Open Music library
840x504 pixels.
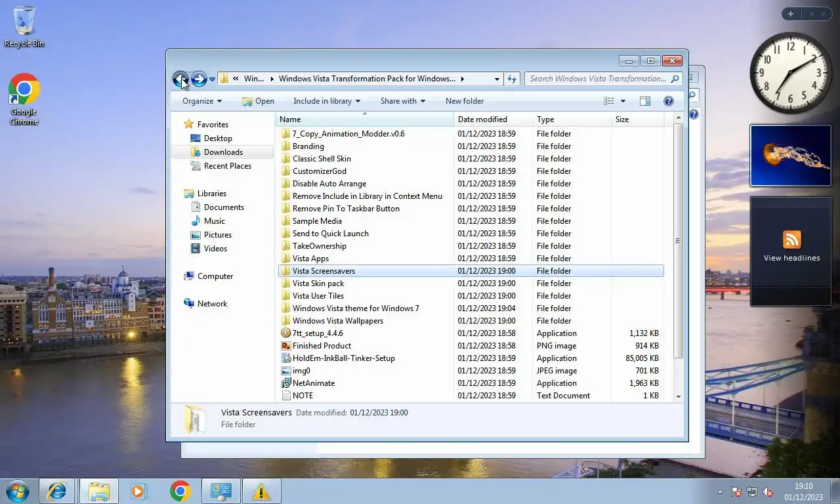click(207, 221)
